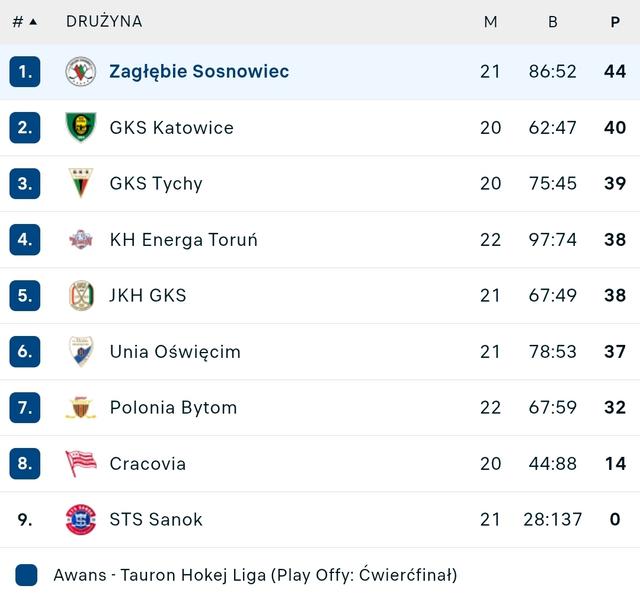
Task: Click the blue rank 1 position badge
Action: pos(25,72)
